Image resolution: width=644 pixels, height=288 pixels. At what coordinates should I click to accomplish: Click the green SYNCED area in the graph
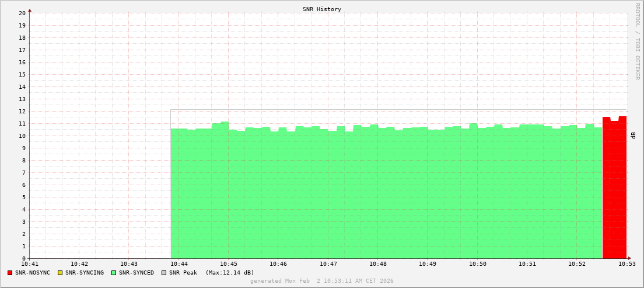click(x=385, y=193)
